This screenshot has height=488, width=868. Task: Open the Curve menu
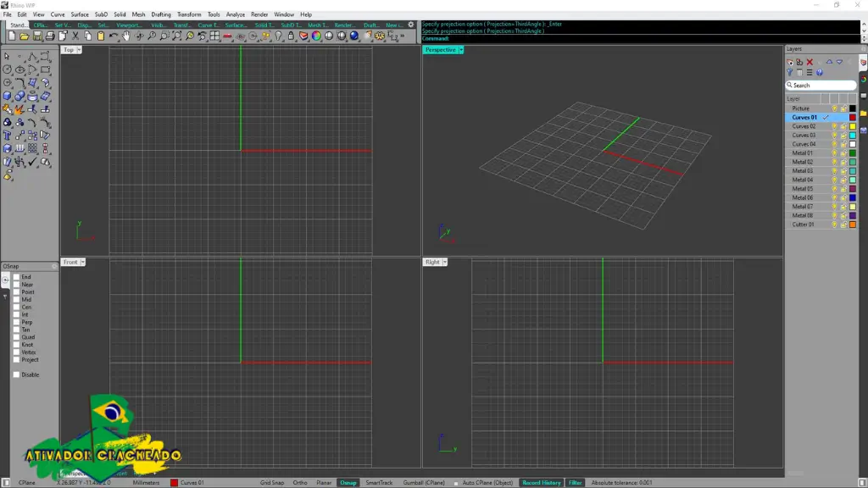(58, 14)
